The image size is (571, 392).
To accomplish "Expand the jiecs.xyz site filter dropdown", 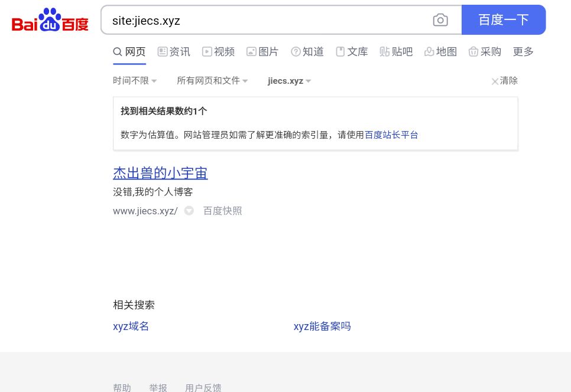I will pos(289,81).
